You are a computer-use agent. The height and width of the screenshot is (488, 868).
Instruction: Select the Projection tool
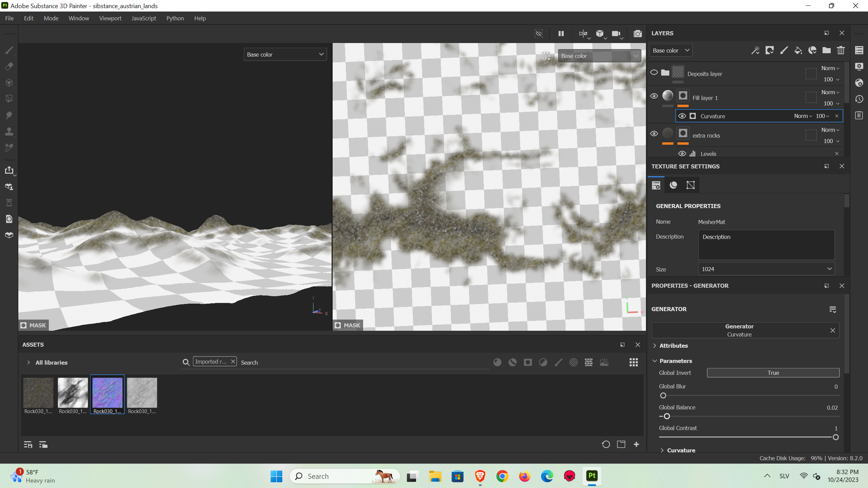pos(9,83)
